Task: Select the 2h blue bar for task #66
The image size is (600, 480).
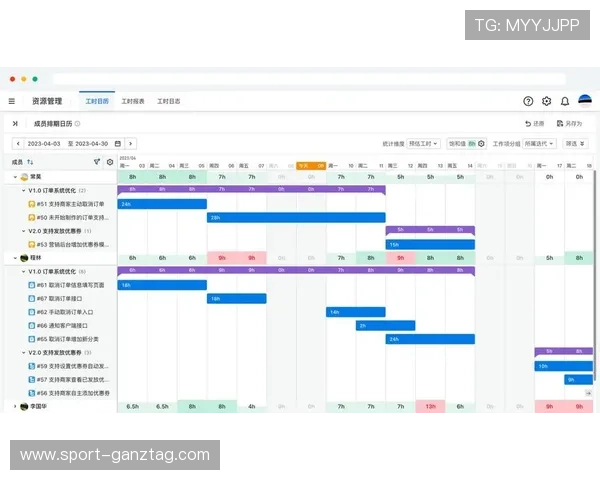Action: point(385,325)
